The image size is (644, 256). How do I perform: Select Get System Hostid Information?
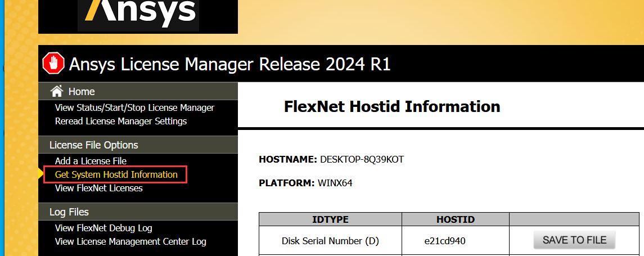116,174
